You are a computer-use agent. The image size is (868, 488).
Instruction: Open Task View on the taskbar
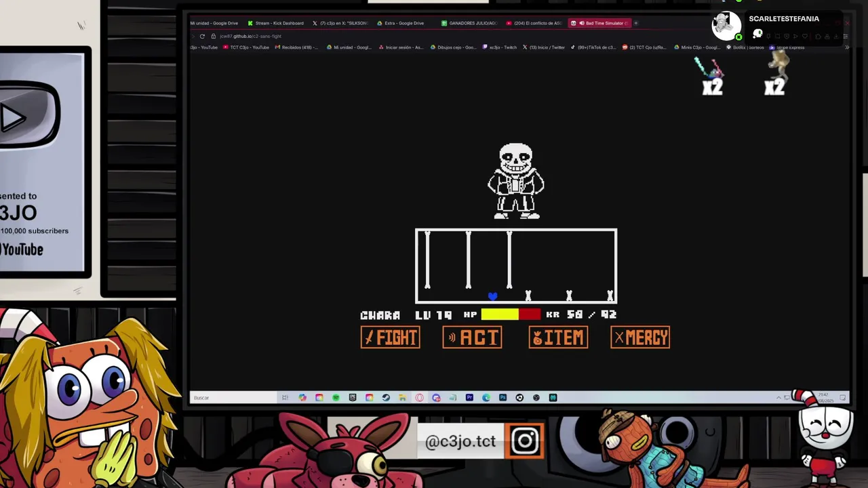pos(285,398)
